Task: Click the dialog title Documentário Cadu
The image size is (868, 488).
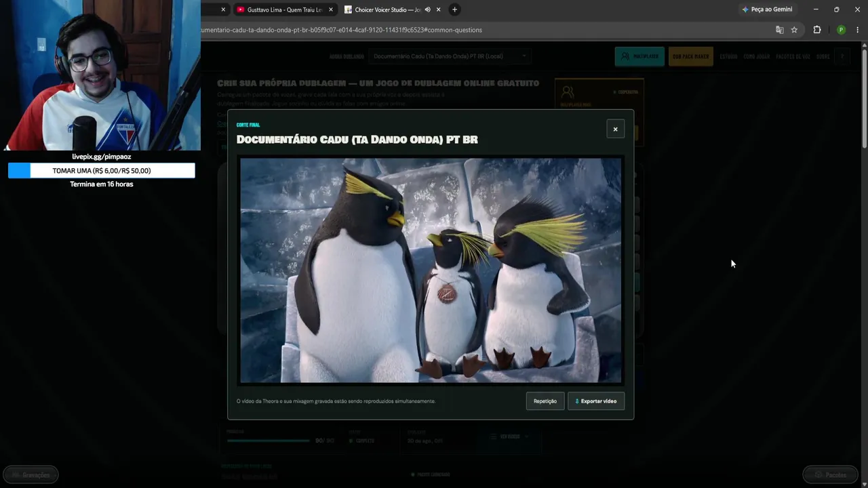Action: [x=357, y=140]
